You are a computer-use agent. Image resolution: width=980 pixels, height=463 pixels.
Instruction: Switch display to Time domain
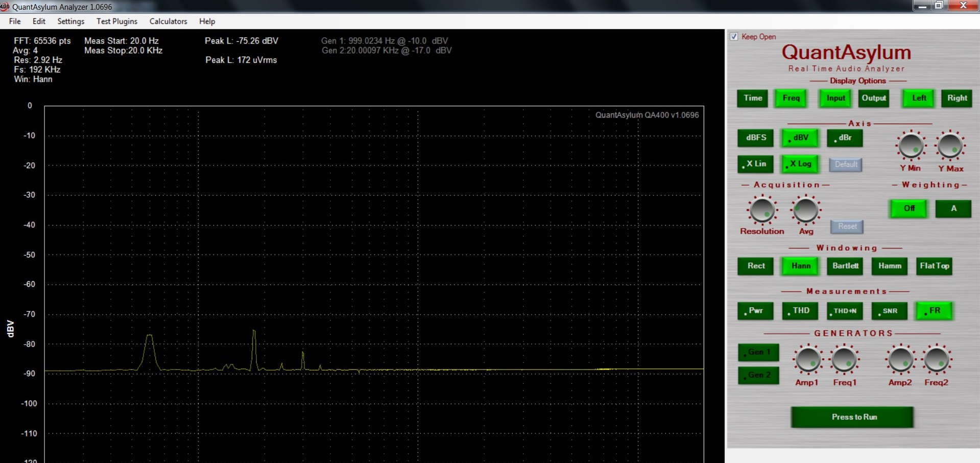click(x=752, y=98)
